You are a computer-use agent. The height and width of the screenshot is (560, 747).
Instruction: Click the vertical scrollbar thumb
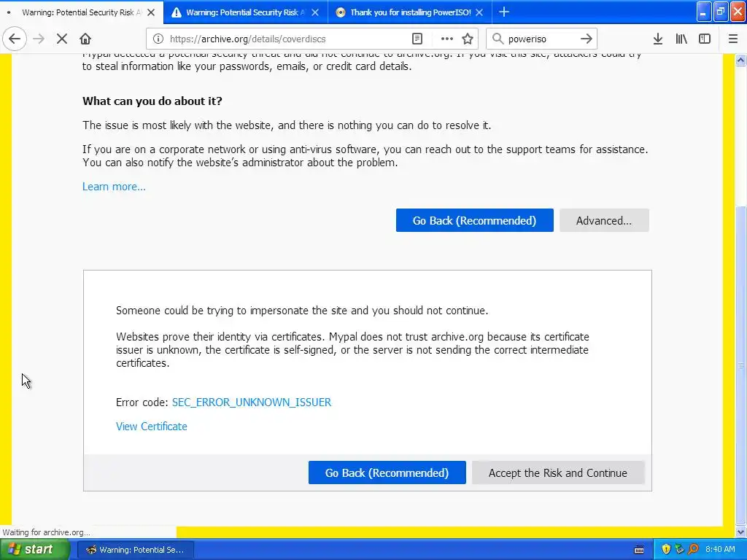coord(741,365)
